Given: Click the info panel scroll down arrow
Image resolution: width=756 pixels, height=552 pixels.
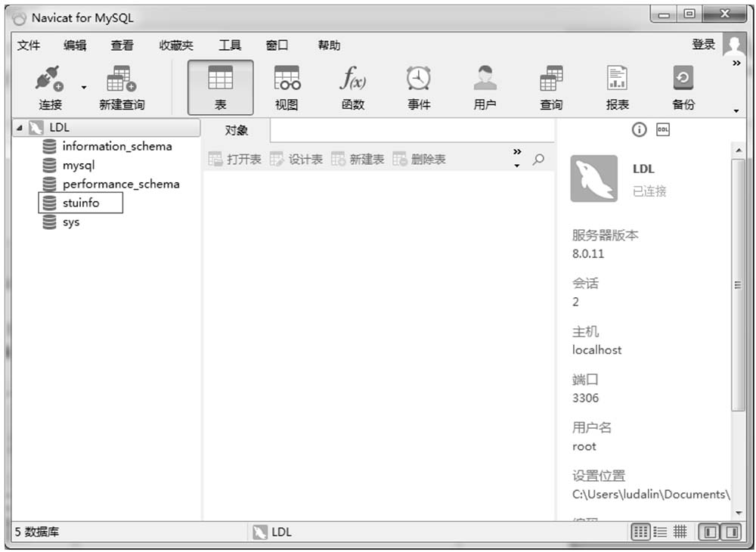Looking at the screenshot, I should [738, 513].
